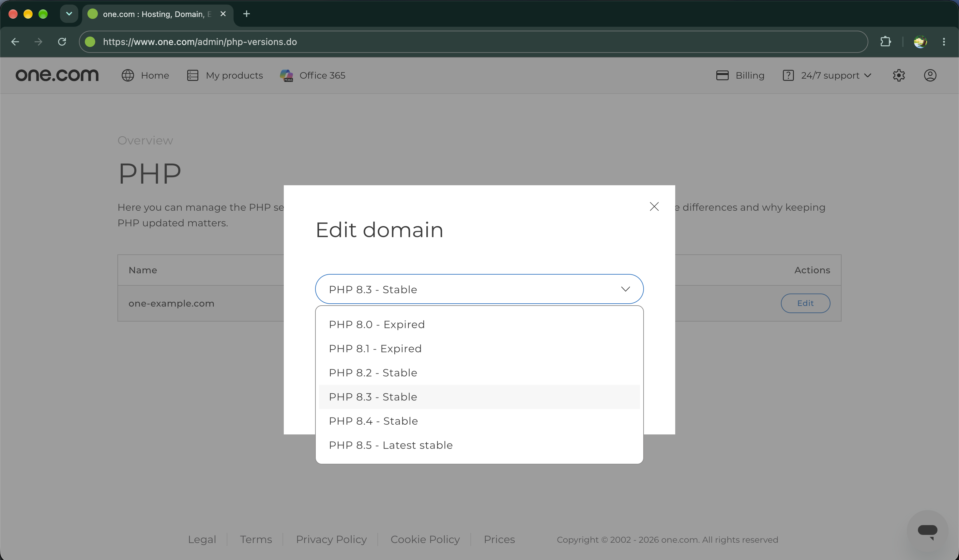Click the 24/7 support question mark icon

pyautogui.click(x=788, y=75)
